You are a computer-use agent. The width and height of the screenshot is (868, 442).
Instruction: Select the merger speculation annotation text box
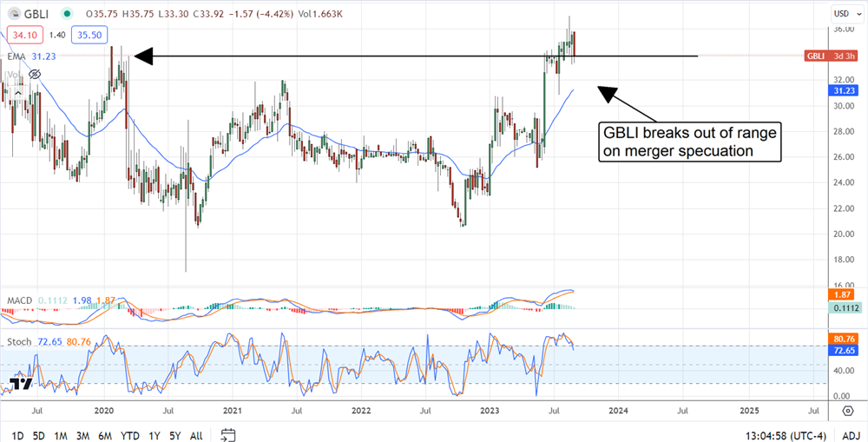point(691,142)
